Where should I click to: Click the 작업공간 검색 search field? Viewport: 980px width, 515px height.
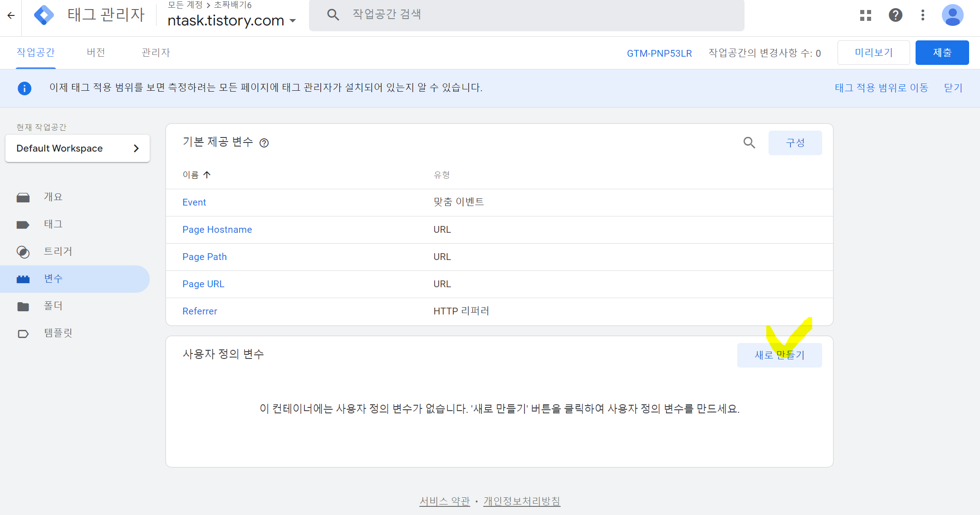(526, 15)
